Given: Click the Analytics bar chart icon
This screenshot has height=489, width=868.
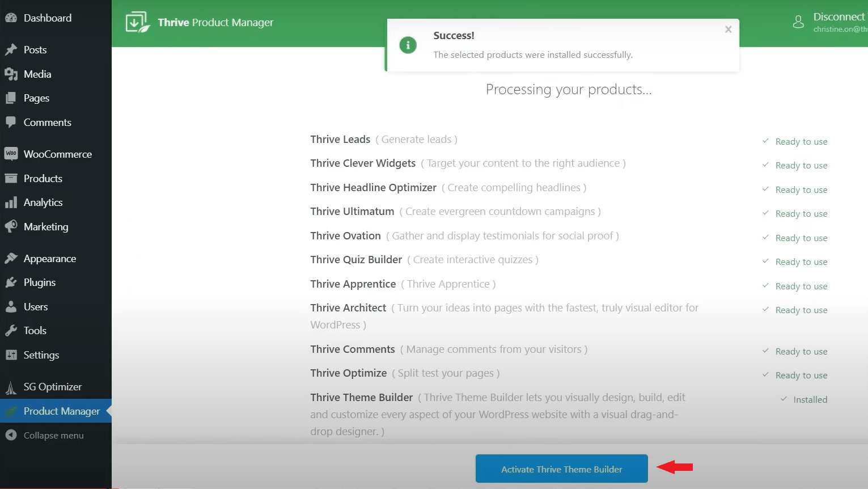Looking at the screenshot, I should [x=11, y=203].
